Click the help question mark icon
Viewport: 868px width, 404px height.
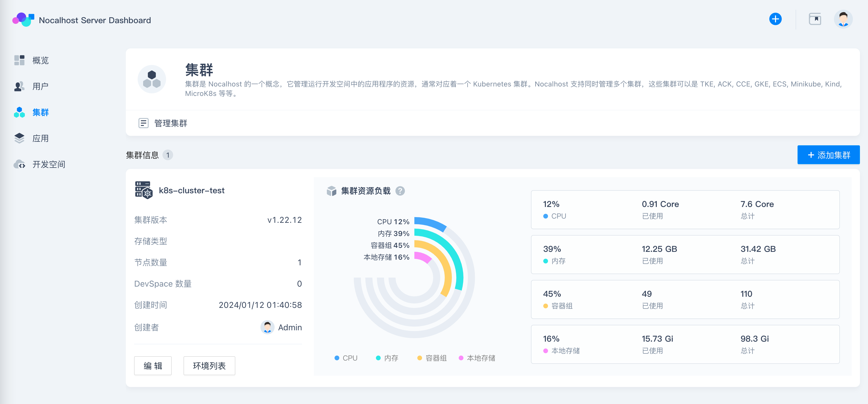400,191
